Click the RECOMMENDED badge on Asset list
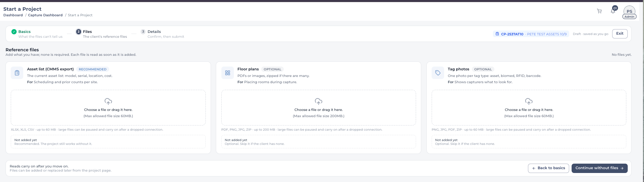 point(92,69)
